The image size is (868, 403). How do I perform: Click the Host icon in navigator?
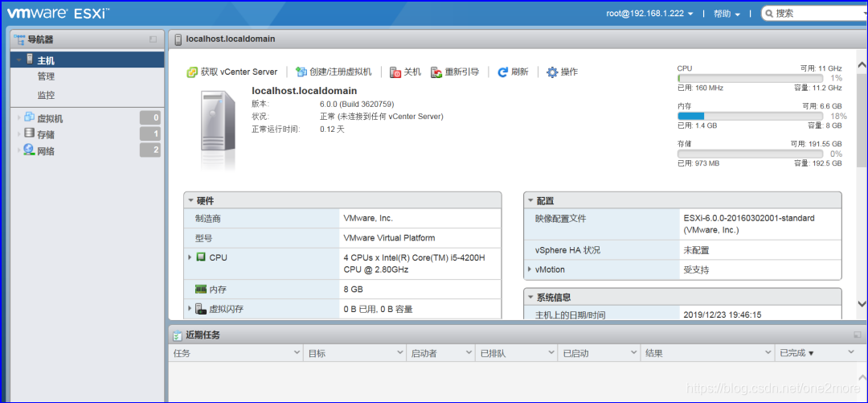click(x=30, y=60)
